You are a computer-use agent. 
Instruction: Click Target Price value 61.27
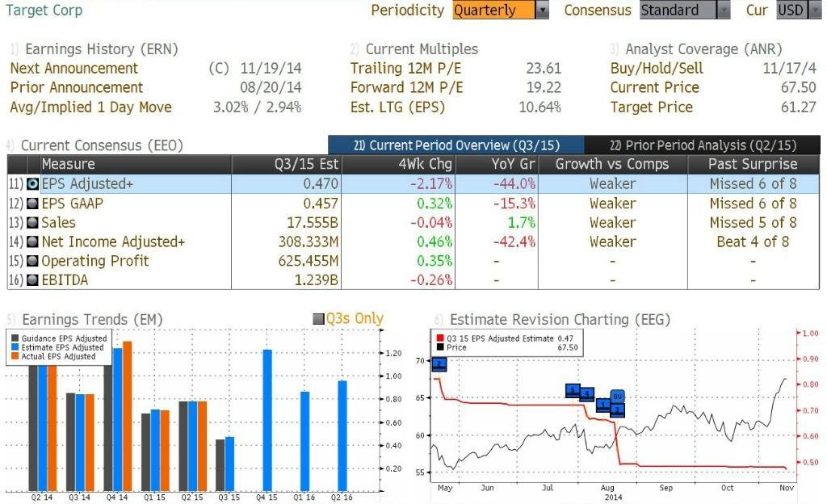click(x=799, y=107)
